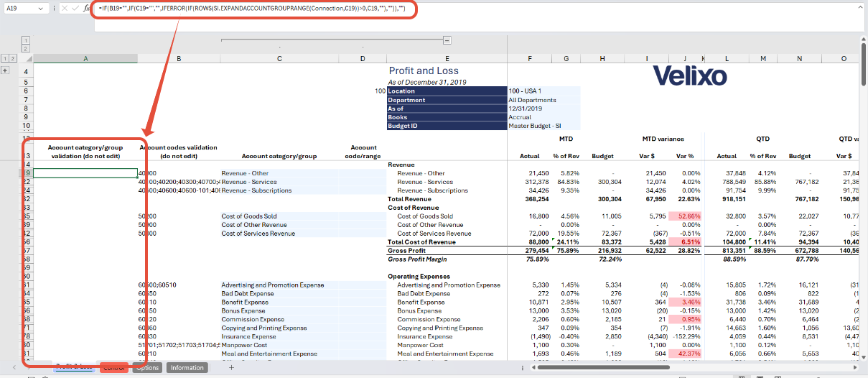Image resolution: width=868 pixels, height=378 pixels.
Task: Select column E header
Action: pos(447,58)
